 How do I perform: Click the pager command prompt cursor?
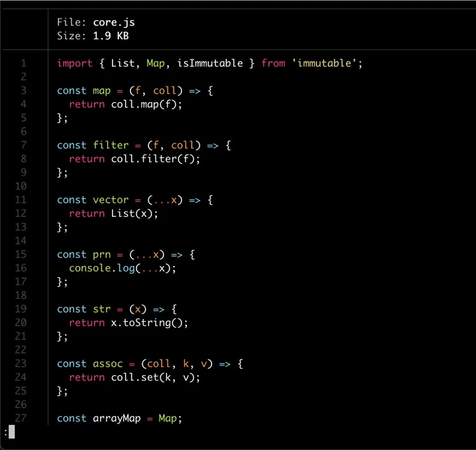coord(11,432)
